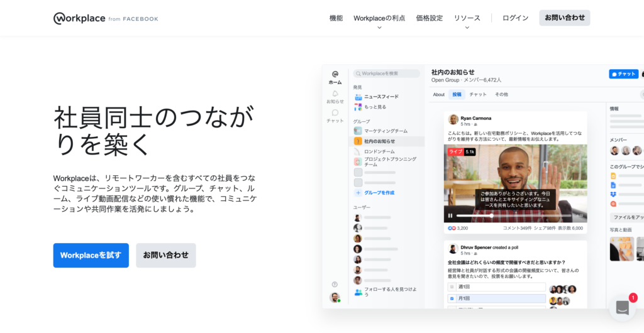Open the sticky-notes photo thumbnail
Viewport: 644px width, 333px height.
(622, 249)
